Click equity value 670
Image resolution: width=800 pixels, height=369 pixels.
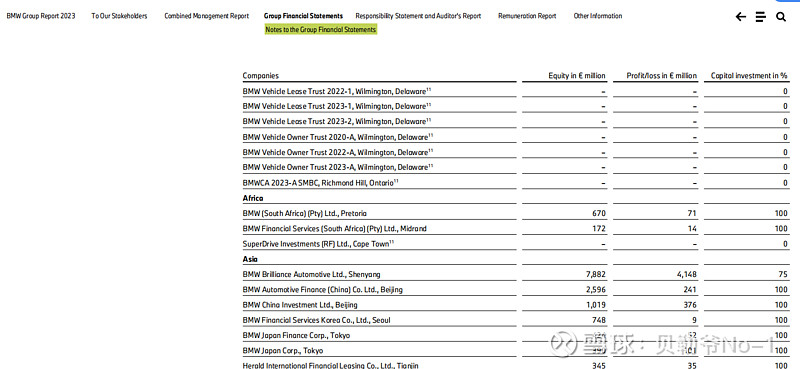[599, 213]
